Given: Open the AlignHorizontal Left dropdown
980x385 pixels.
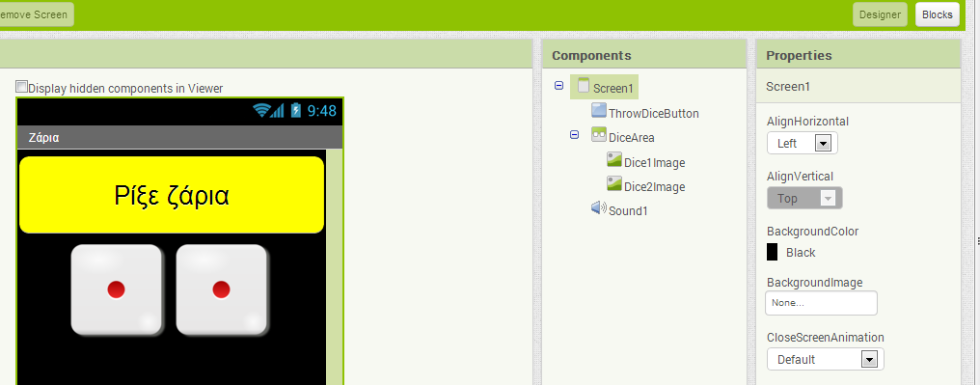Looking at the screenshot, I should click(803, 143).
